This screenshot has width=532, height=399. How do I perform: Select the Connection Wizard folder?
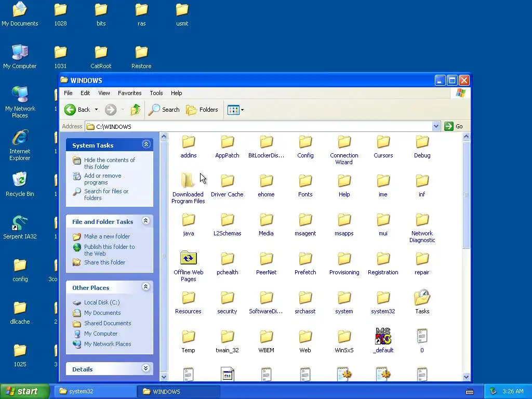click(x=344, y=150)
